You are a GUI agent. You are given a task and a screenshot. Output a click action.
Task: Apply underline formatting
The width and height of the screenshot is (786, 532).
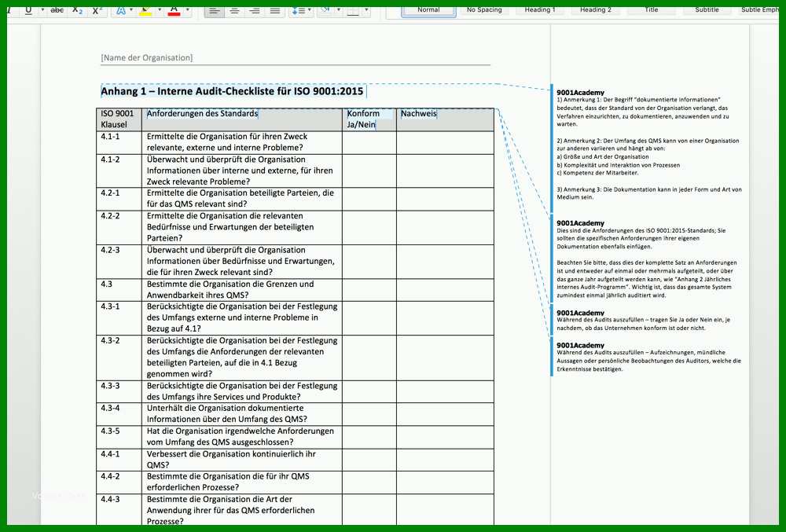pyautogui.click(x=28, y=10)
